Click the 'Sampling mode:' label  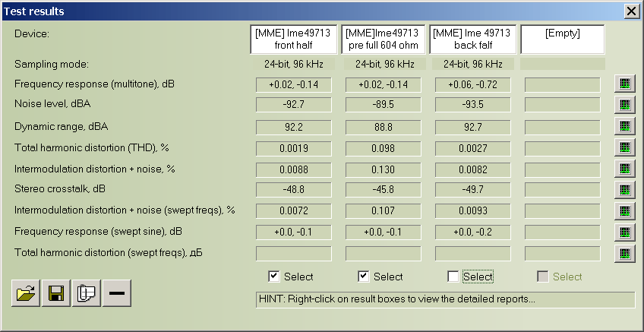coord(52,64)
